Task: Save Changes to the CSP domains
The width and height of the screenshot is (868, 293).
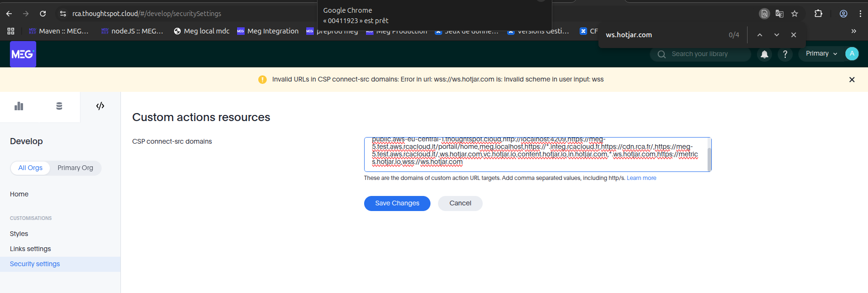Action: point(397,203)
